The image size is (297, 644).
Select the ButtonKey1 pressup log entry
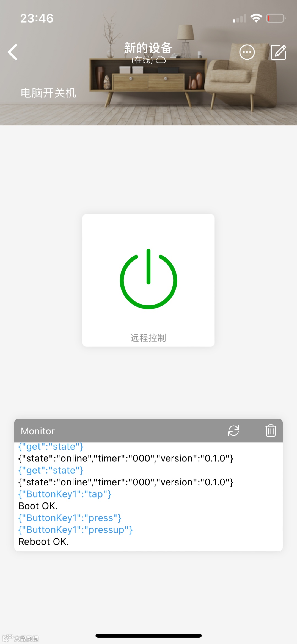(x=76, y=530)
